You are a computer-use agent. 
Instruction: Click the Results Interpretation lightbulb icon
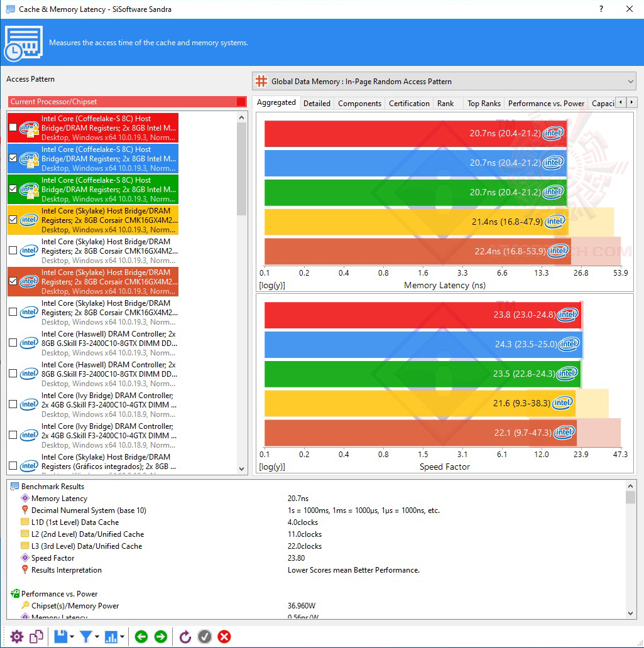[x=25, y=570]
